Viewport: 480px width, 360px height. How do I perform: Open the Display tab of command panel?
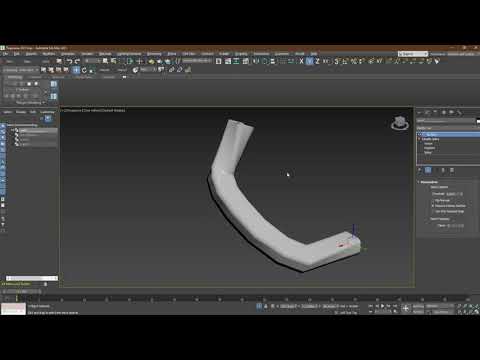coord(452,113)
